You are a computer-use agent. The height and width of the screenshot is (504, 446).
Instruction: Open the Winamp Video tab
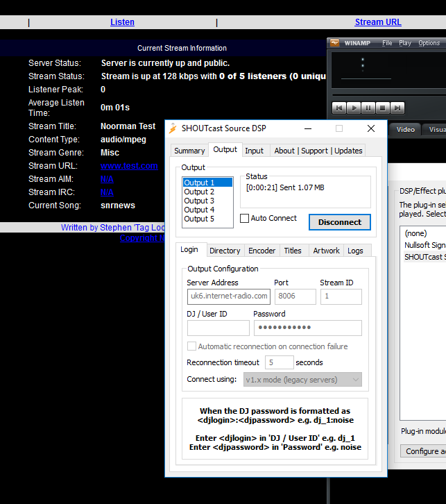click(x=406, y=129)
